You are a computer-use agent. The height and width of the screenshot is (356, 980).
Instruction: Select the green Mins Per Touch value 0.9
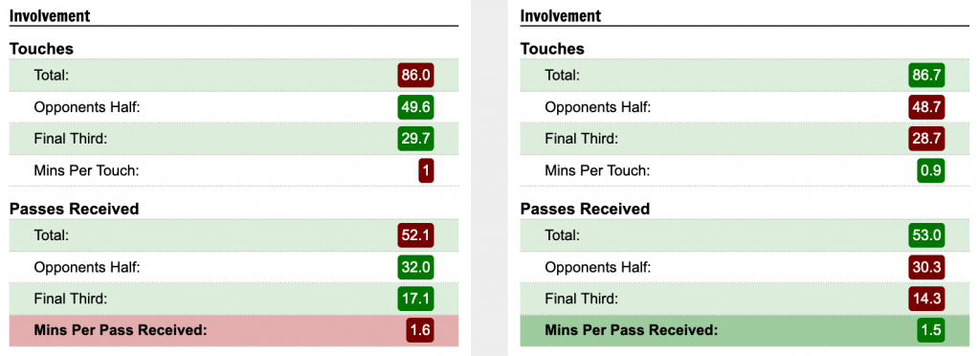point(931,170)
